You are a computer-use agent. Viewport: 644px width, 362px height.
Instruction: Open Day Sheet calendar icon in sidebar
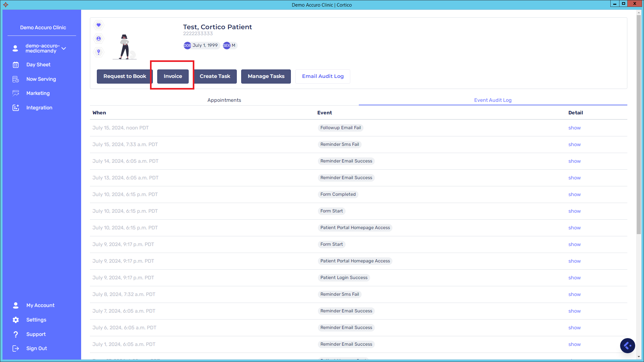(16, 65)
